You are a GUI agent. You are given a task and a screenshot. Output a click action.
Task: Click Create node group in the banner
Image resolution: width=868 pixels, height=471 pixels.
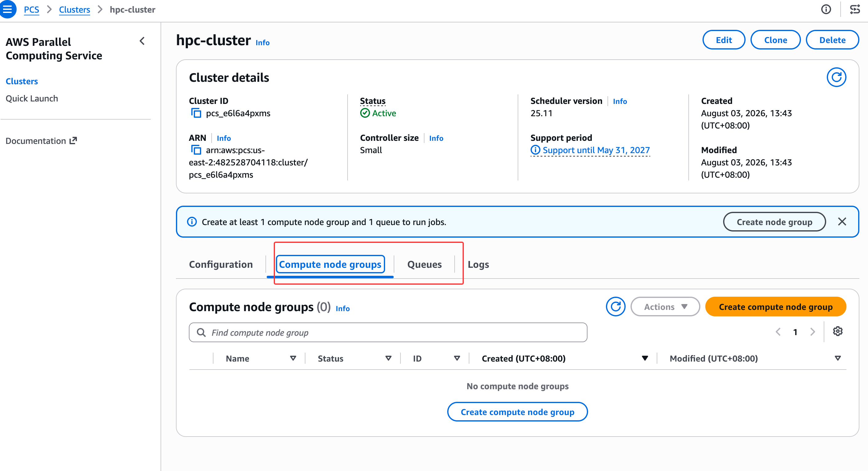pos(774,222)
